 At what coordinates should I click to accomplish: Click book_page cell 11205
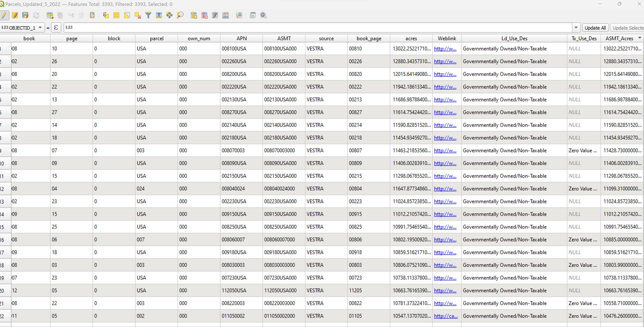369,291
